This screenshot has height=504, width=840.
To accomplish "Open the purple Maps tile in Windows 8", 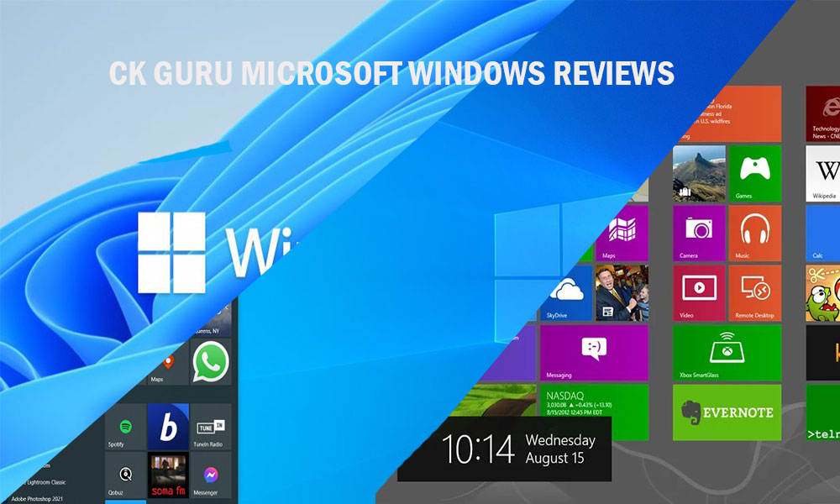I will pyautogui.click(x=622, y=234).
